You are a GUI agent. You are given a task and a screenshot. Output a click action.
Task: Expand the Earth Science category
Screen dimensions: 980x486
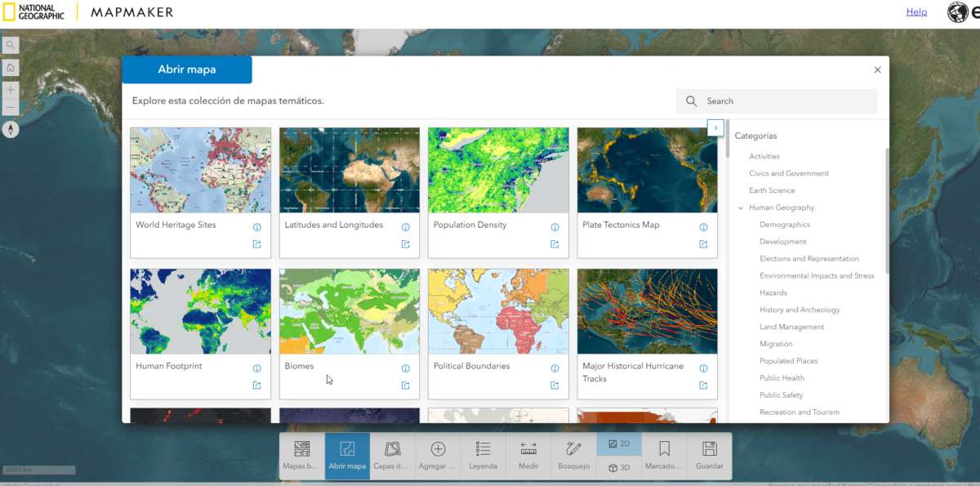[774, 189]
